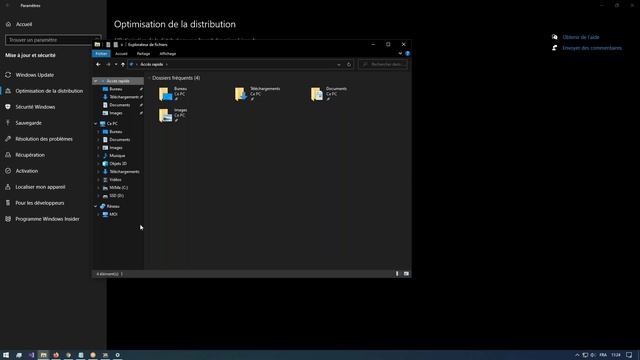The height and width of the screenshot is (360, 640).
Task: Click the Explorer search box
Action: point(383,64)
